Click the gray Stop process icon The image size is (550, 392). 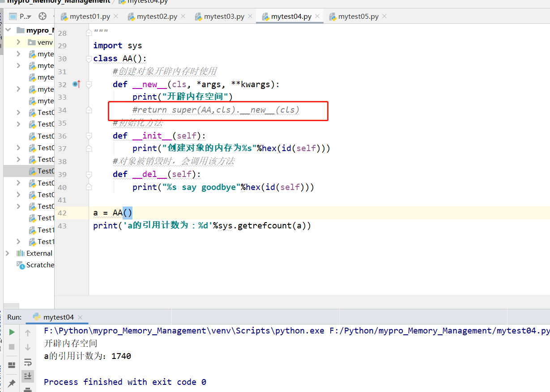[x=12, y=347]
